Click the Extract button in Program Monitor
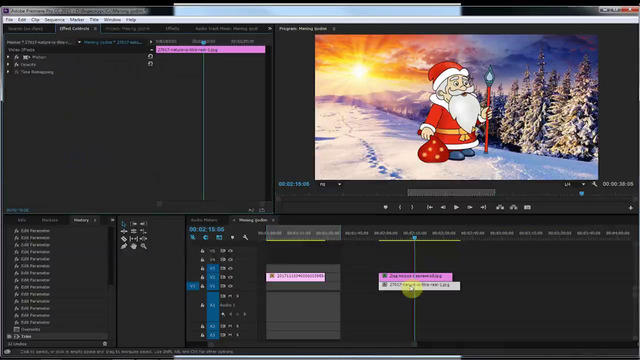 pyautogui.click(x=513, y=207)
